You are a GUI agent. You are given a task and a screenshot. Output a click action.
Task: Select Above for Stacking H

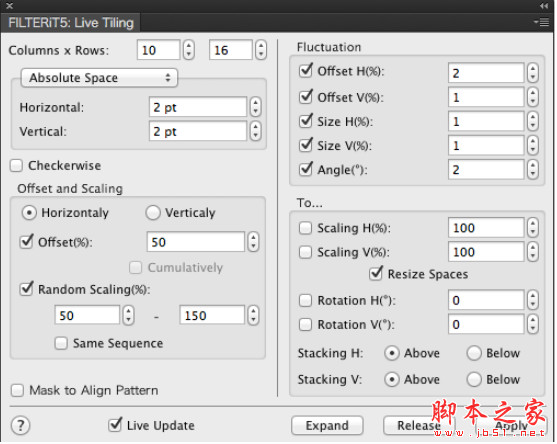pyautogui.click(x=392, y=353)
